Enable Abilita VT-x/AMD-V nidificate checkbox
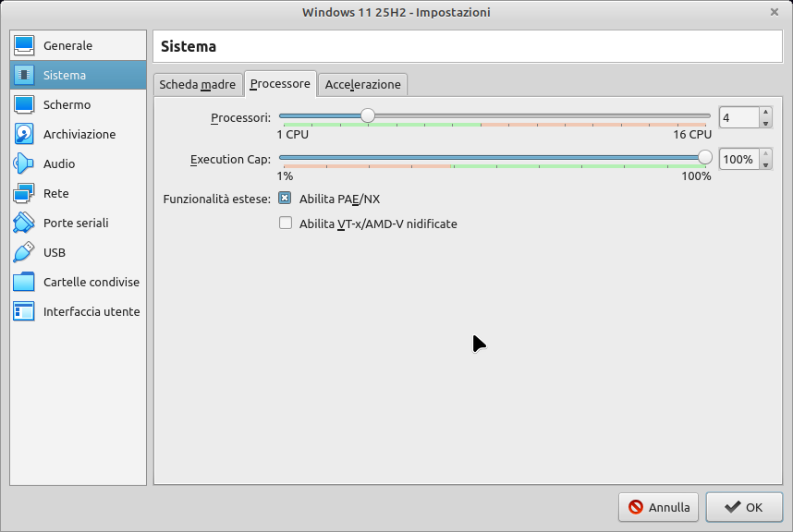 tap(286, 224)
